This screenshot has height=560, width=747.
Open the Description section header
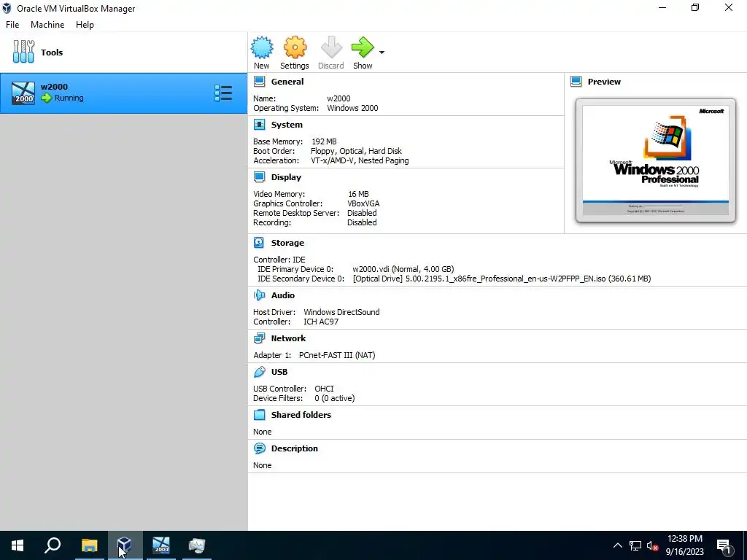(295, 448)
